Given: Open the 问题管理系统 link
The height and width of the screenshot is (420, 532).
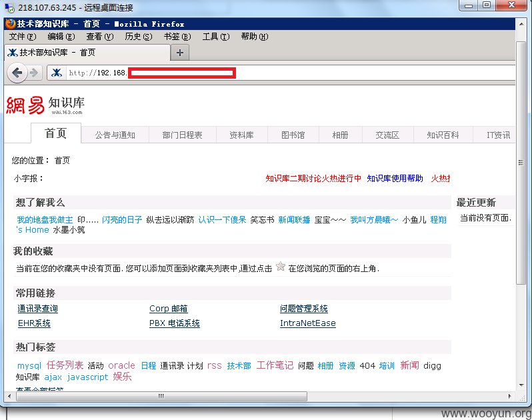Looking at the screenshot, I should (303, 309).
